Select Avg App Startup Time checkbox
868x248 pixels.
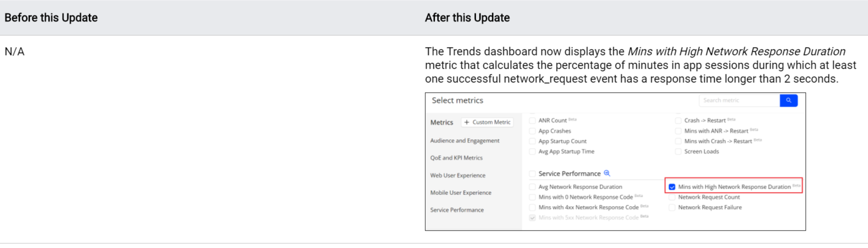[532, 152]
